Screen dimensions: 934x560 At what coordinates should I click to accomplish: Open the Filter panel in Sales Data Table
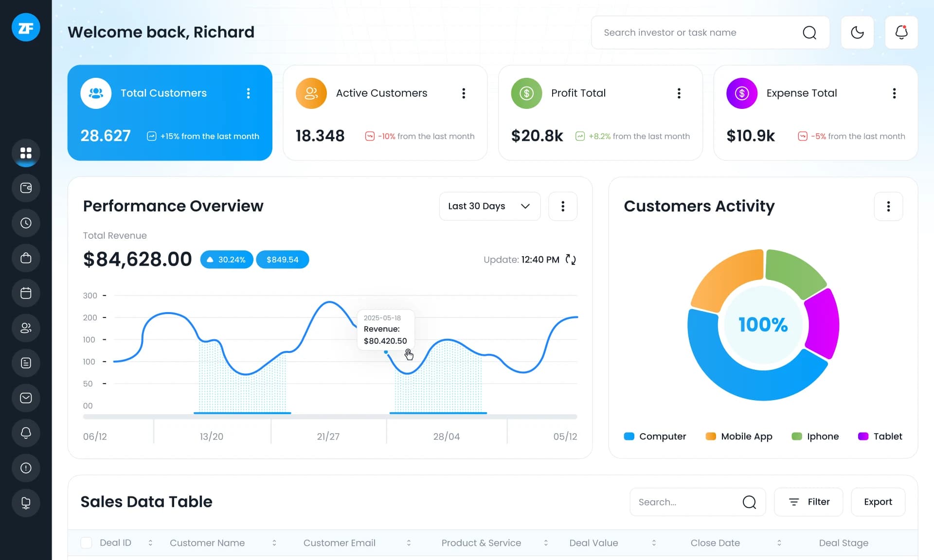tap(808, 502)
